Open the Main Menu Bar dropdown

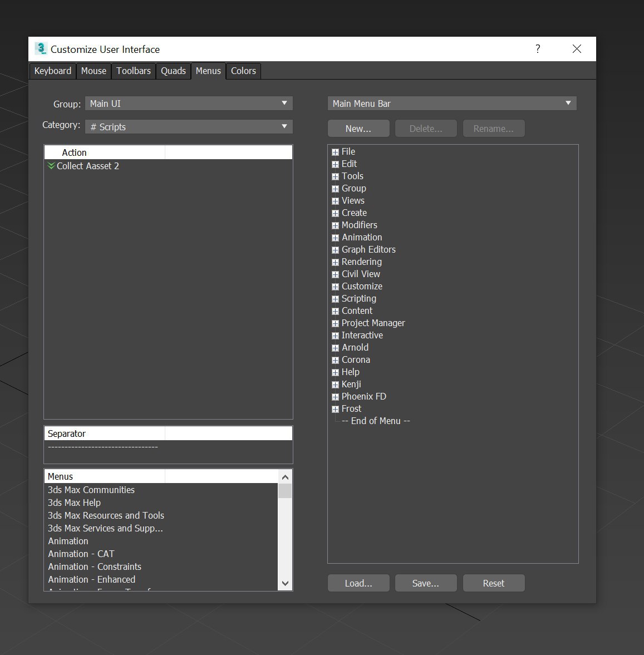452,104
